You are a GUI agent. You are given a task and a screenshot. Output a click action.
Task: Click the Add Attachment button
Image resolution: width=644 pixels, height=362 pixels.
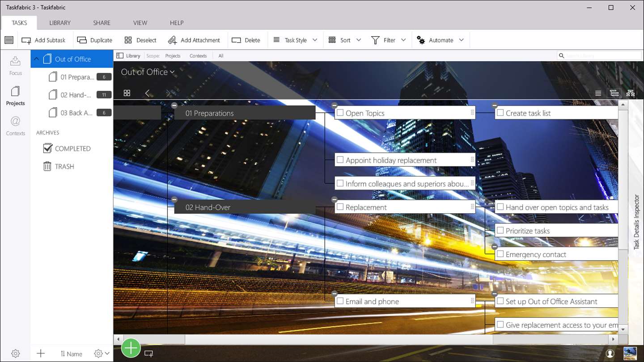[194, 40]
